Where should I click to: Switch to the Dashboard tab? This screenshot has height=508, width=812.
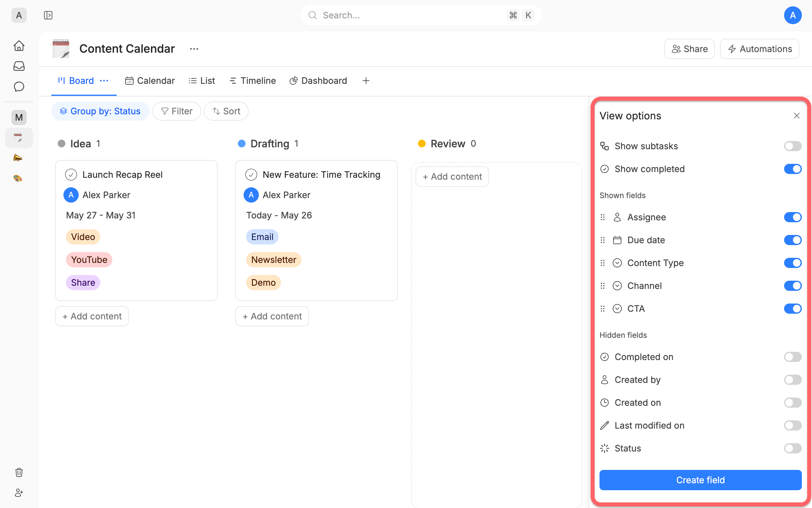318,81
